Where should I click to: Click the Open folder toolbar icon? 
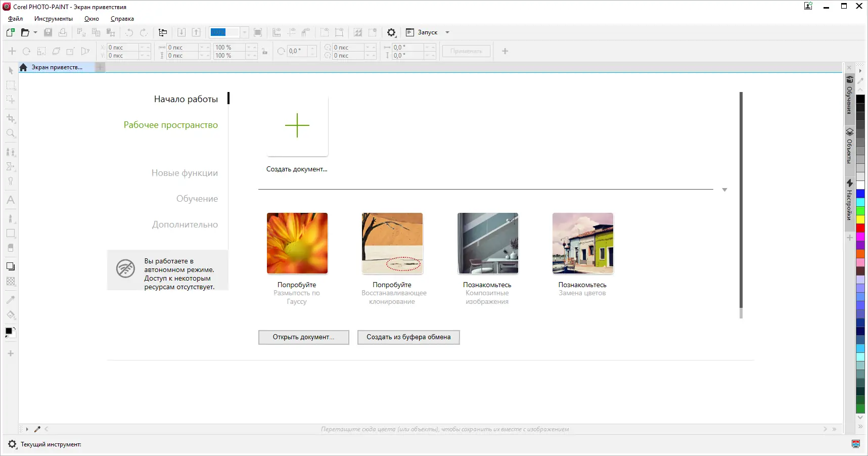[25, 32]
